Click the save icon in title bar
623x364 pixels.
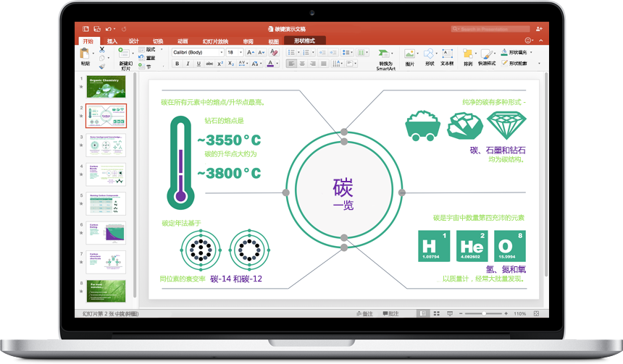97,29
